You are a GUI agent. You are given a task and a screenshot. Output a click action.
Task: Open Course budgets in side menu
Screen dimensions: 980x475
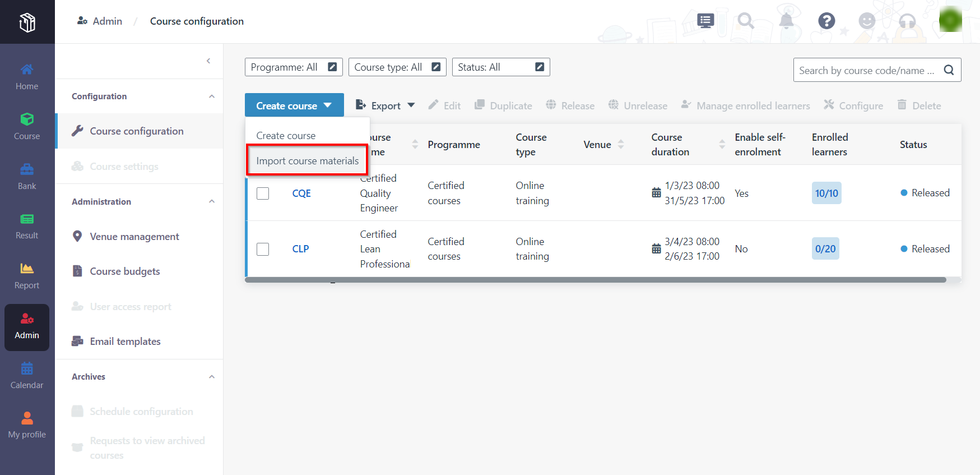click(x=140, y=271)
